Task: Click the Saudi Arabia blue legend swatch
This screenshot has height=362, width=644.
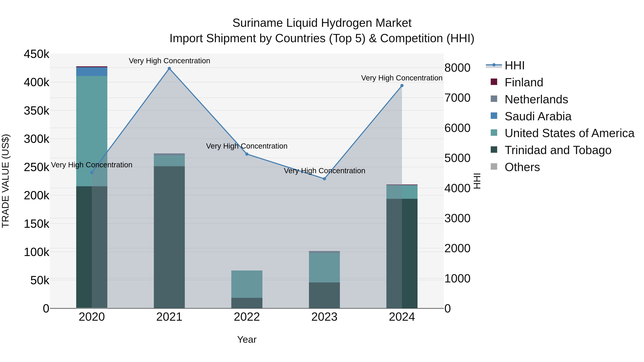Action: pos(494,116)
